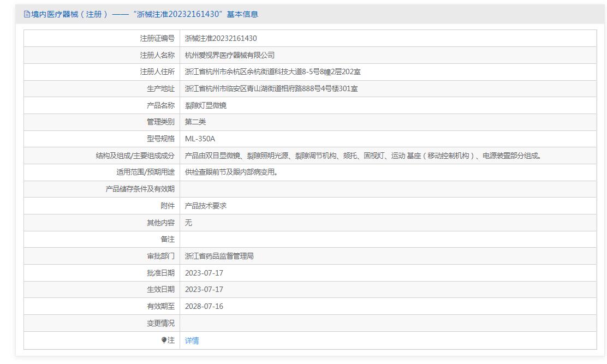Click the 其他内容 label

[160, 223]
